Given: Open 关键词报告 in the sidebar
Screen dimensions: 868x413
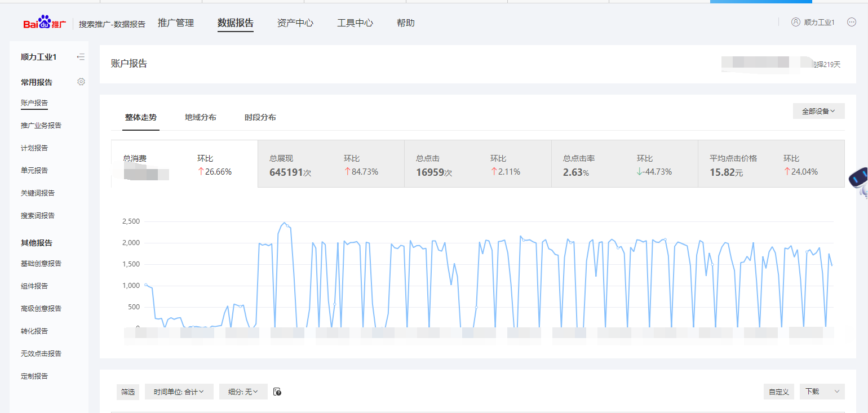Looking at the screenshot, I should coord(38,193).
